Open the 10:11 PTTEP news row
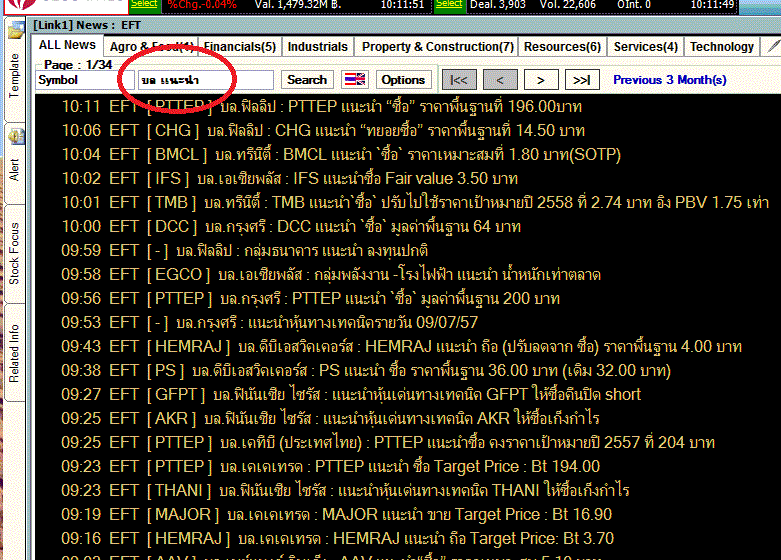 click(x=321, y=107)
